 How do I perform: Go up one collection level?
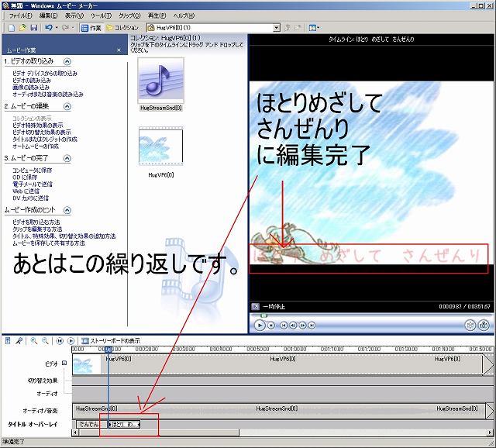click(288, 28)
